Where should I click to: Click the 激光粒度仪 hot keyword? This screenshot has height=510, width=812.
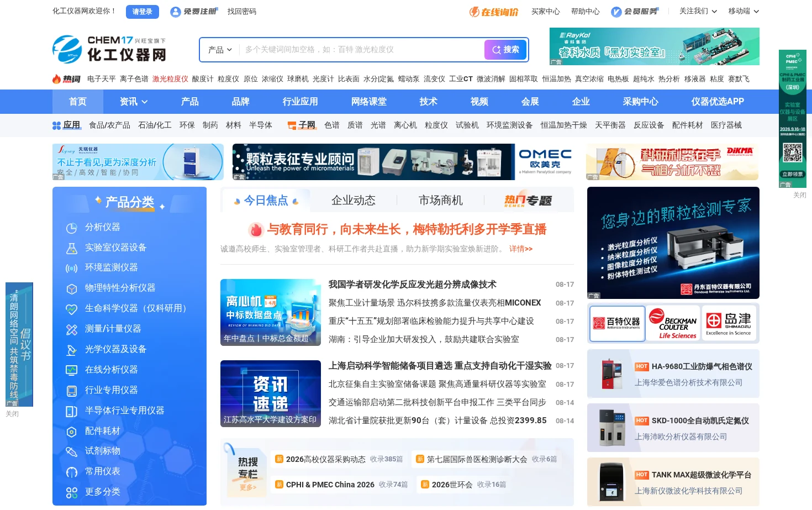170,79
